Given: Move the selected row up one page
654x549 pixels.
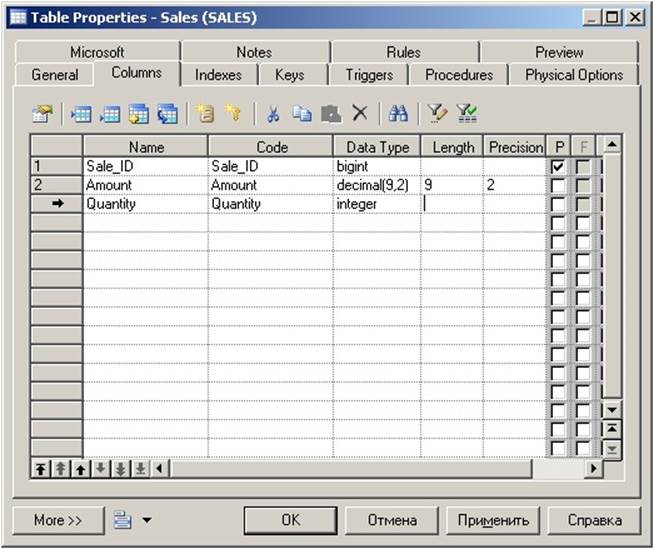Looking at the screenshot, I should [60, 469].
